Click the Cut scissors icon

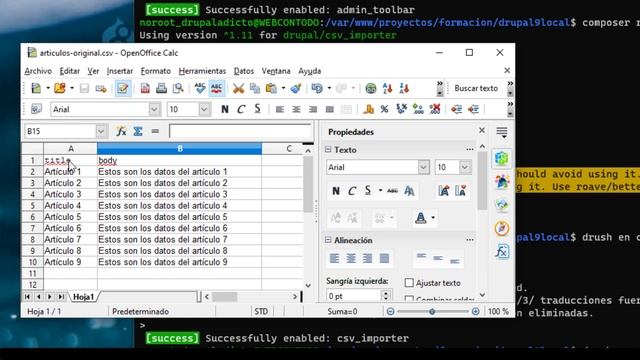coord(238,88)
